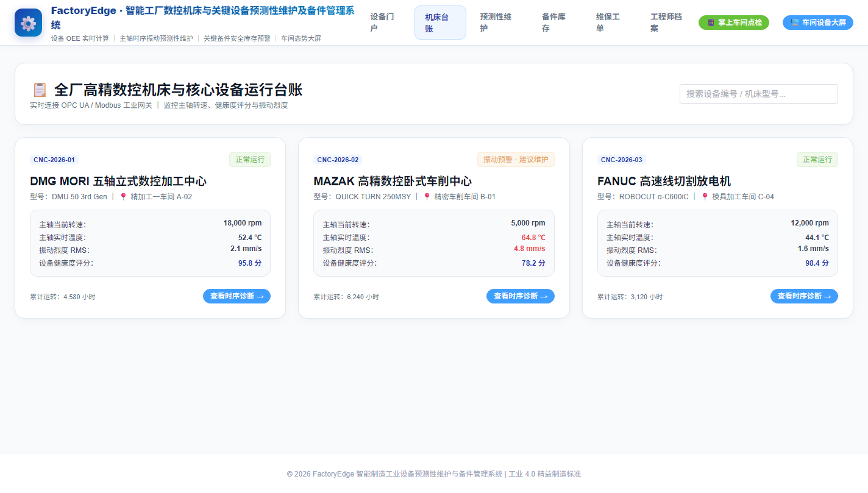Click 累计运转：6,240 小时 text
The image size is (868, 493).
click(346, 297)
